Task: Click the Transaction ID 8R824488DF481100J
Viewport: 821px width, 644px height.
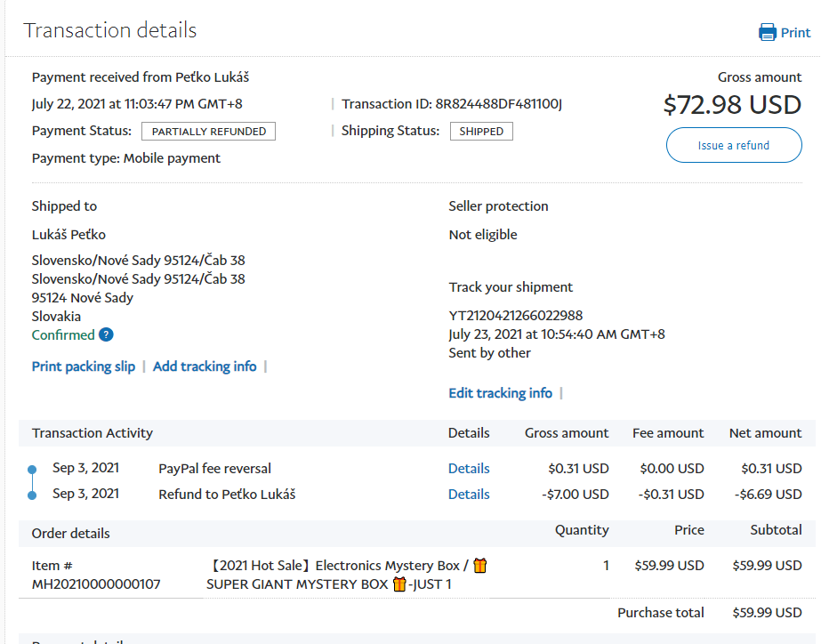Action: coord(498,104)
